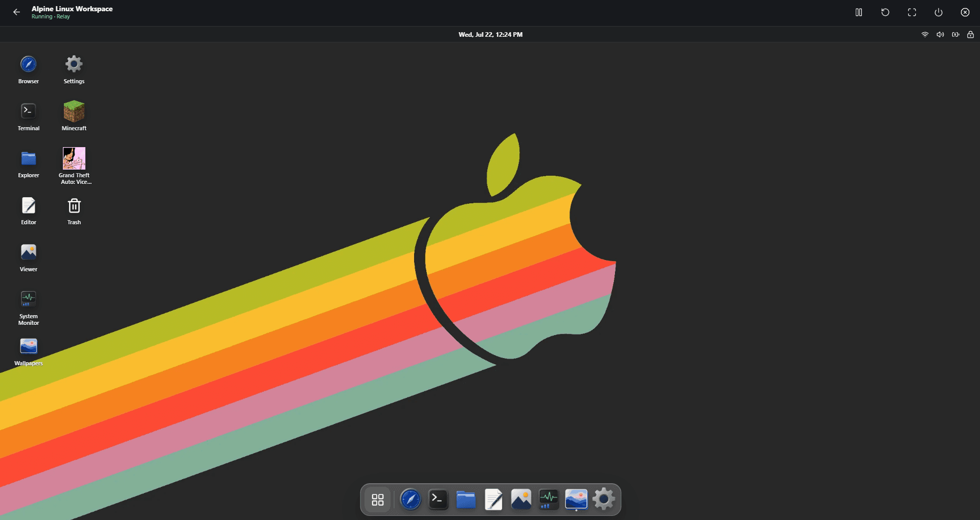Open the date and time clock panel
This screenshot has height=520, width=980.
tap(490, 34)
